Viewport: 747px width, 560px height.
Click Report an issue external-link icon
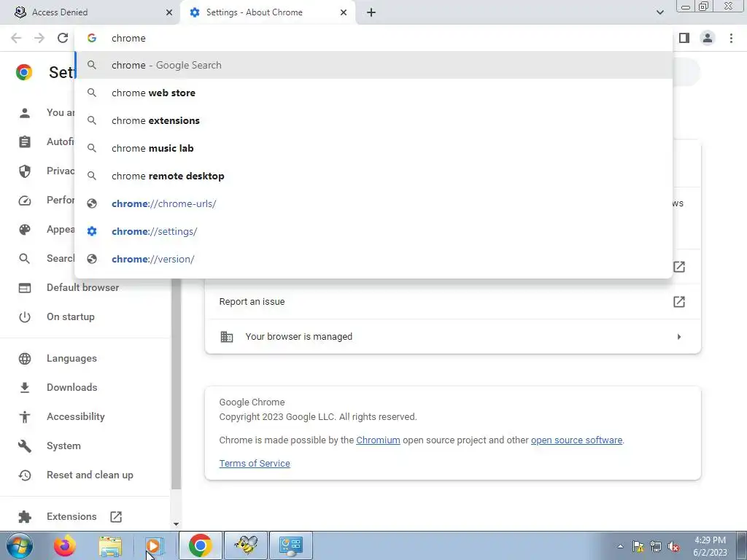[x=679, y=301]
